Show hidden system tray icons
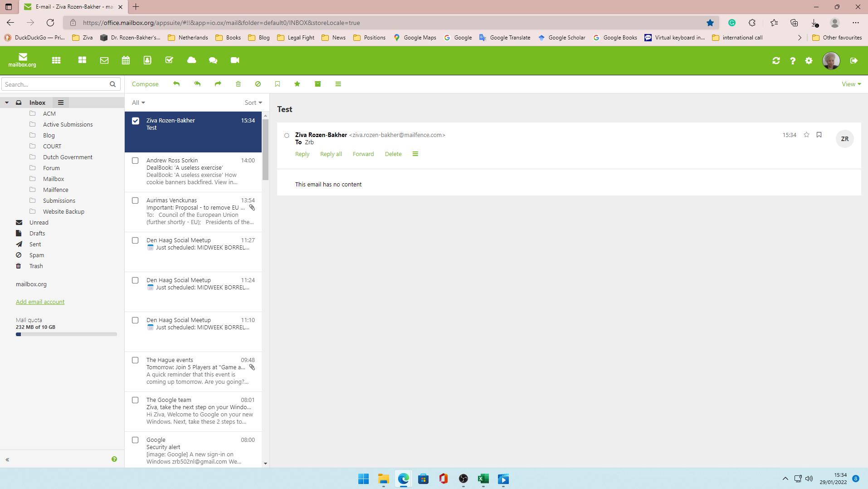 785,479
